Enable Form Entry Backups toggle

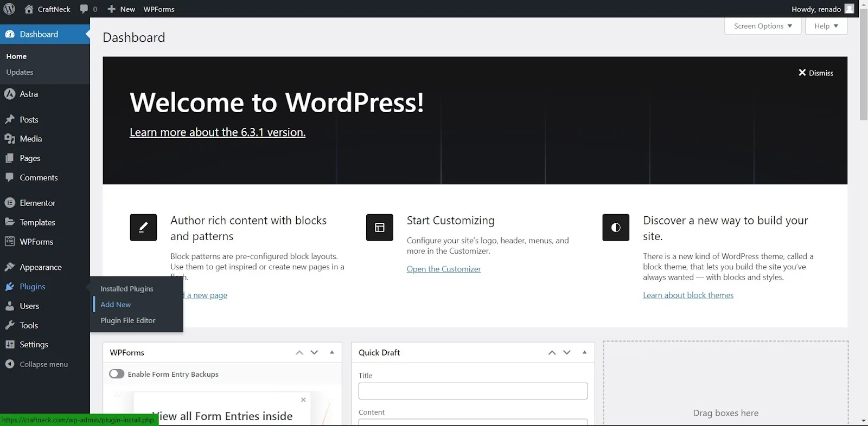click(x=117, y=374)
